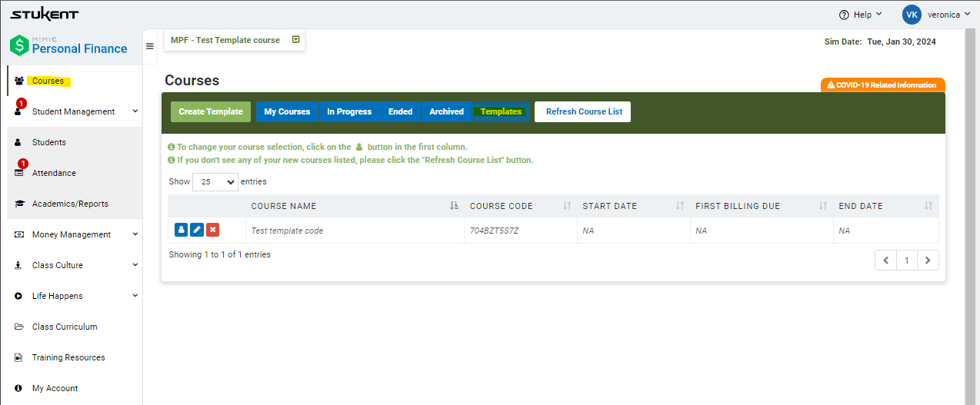Image resolution: width=980 pixels, height=405 pixels.
Task: Click the Attendance calendar icon
Action: 19,173
